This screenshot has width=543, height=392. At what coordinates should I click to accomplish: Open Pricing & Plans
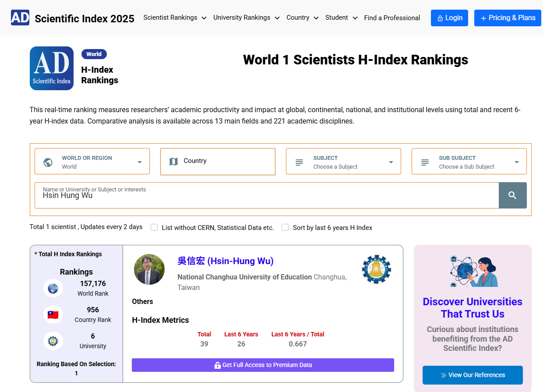click(508, 18)
